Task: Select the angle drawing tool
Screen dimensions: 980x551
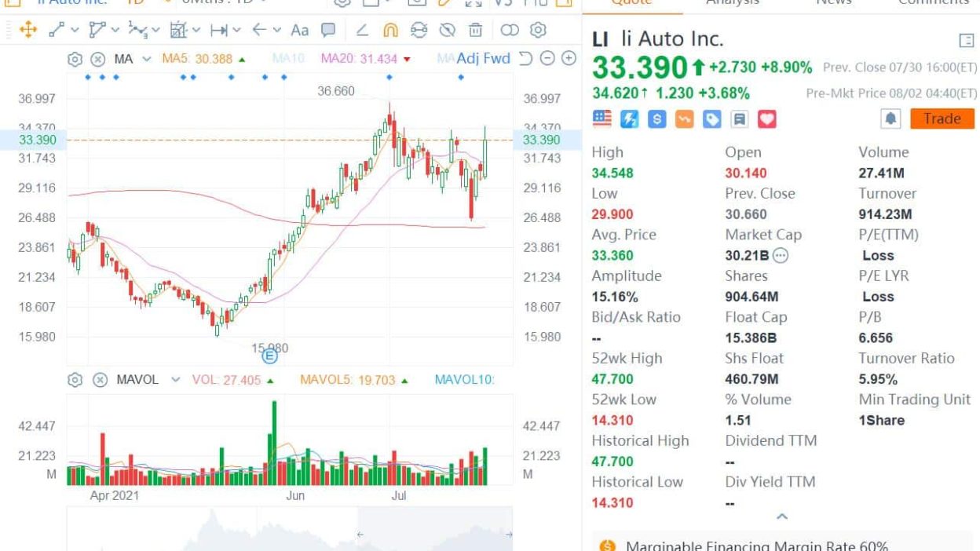Action: (x=362, y=31)
